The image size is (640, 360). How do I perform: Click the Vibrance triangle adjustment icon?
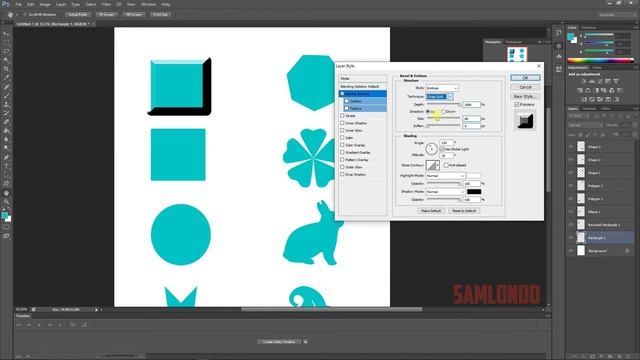click(616, 81)
